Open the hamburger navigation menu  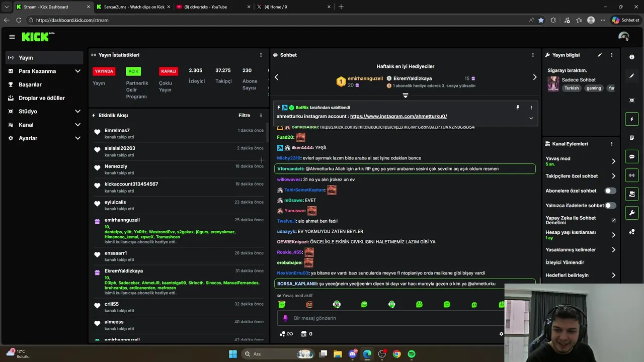pyautogui.click(x=12, y=37)
